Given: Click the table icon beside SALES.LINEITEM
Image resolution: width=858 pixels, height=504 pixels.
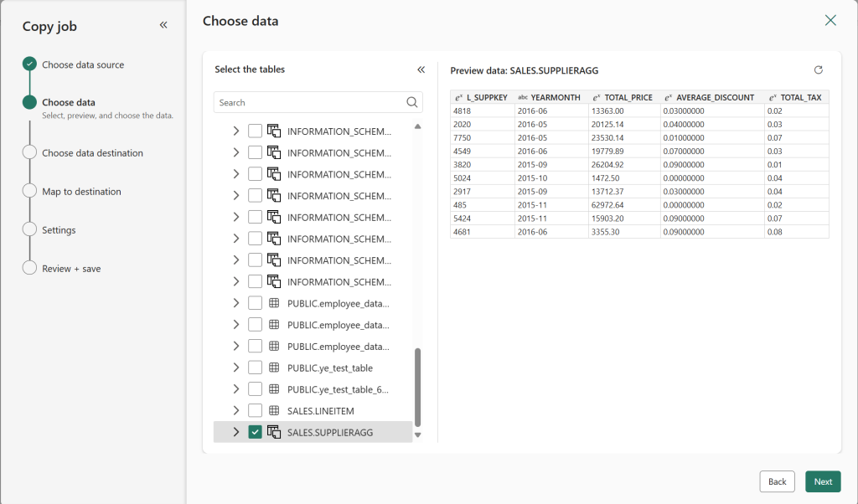Looking at the screenshot, I should point(272,410).
